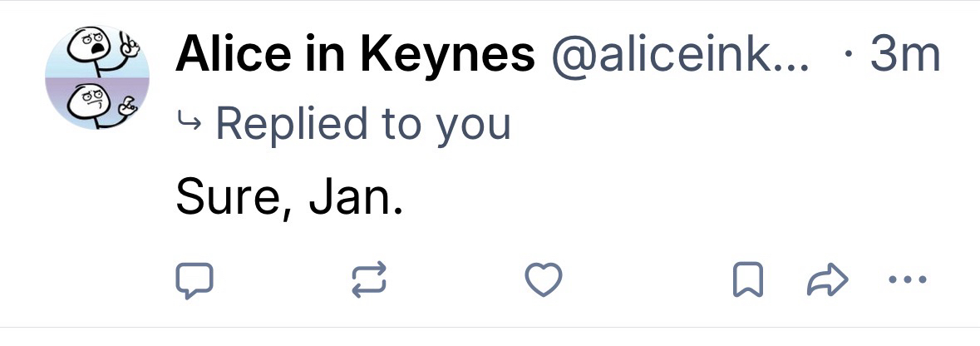The height and width of the screenshot is (346, 980).
Task: Open the post via the 3m timestamp
Action: [x=904, y=56]
